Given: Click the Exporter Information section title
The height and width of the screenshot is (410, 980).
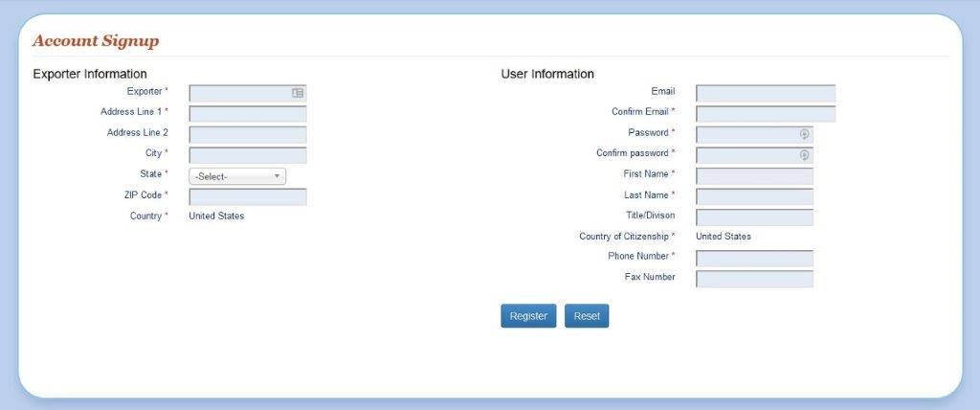Looking at the screenshot, I should 90,74.
